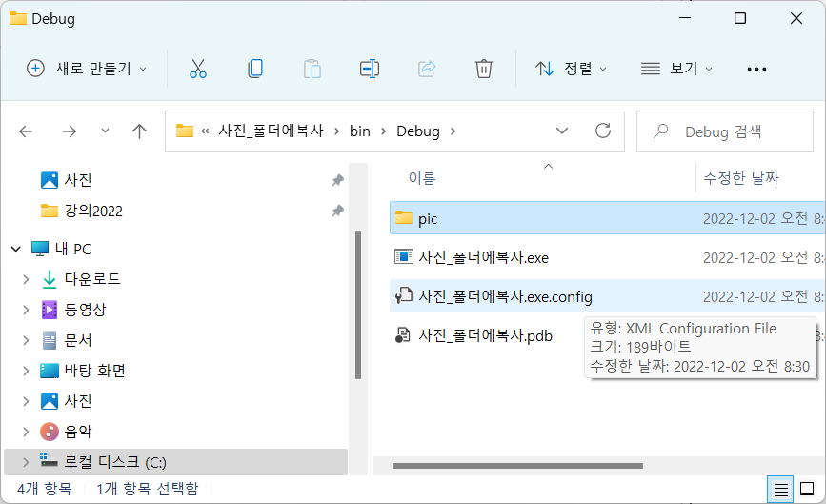Click the navigation pane vertical scrollbar
This screenshot has width=826, height=504.
(x=358, y=305)
